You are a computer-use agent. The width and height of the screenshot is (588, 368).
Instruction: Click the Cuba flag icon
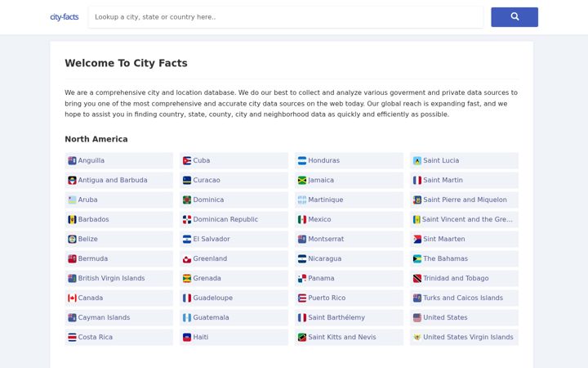187,161
